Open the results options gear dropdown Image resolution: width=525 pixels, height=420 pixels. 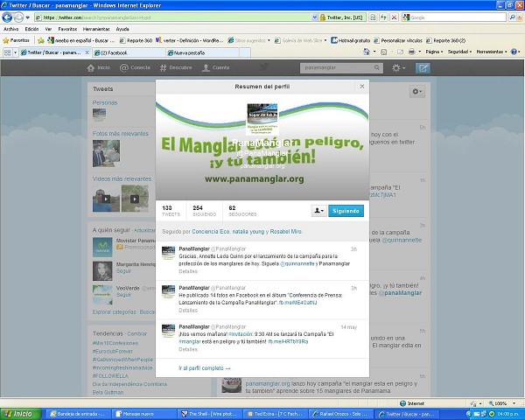[416, 92]
